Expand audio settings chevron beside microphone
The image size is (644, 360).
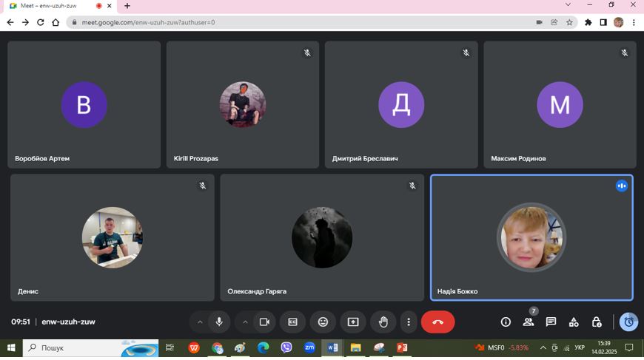tap(200, 322)
